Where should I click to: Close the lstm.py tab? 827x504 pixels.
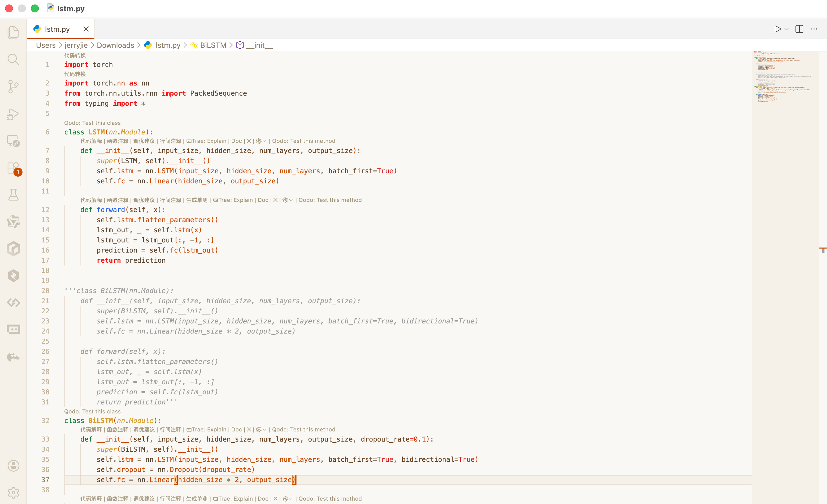tap(86, 29)
